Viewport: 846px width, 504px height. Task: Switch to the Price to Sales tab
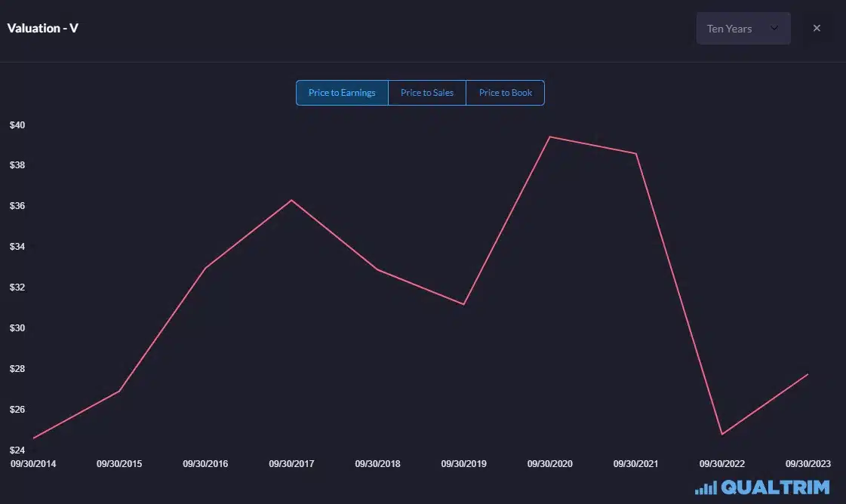[427, 93]
